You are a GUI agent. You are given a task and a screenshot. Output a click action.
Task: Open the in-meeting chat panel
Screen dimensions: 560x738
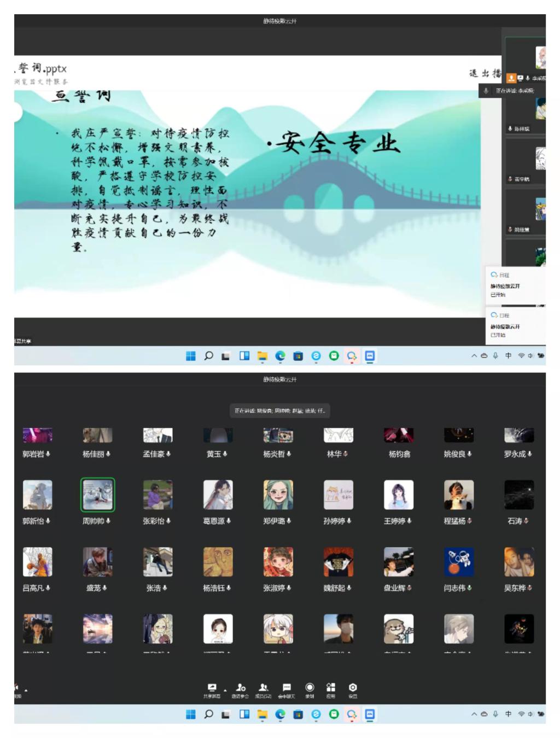click(x=287, y=689)
